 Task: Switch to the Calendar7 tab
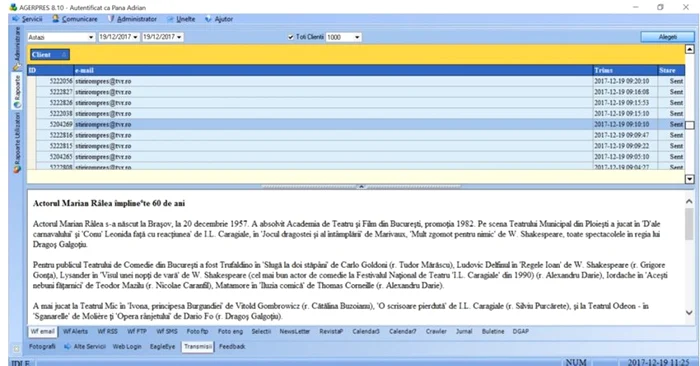pyautogui.click(x=403, y=332)
